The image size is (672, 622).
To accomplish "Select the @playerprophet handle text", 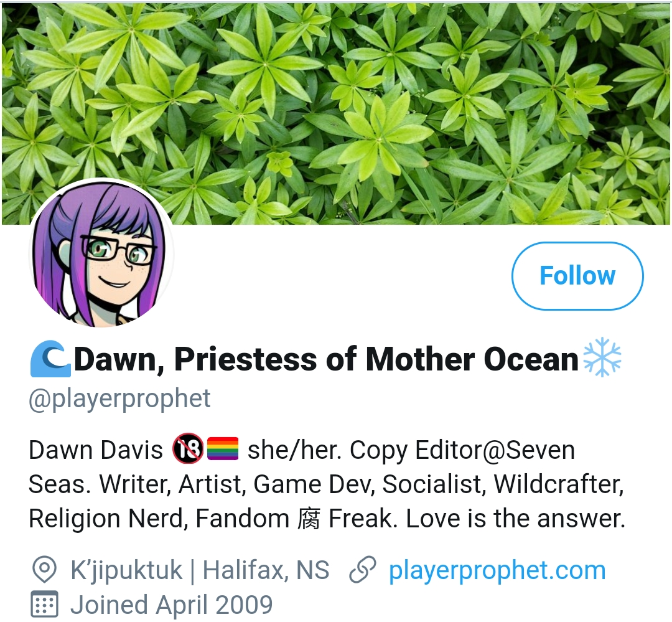I will [119, 398].
